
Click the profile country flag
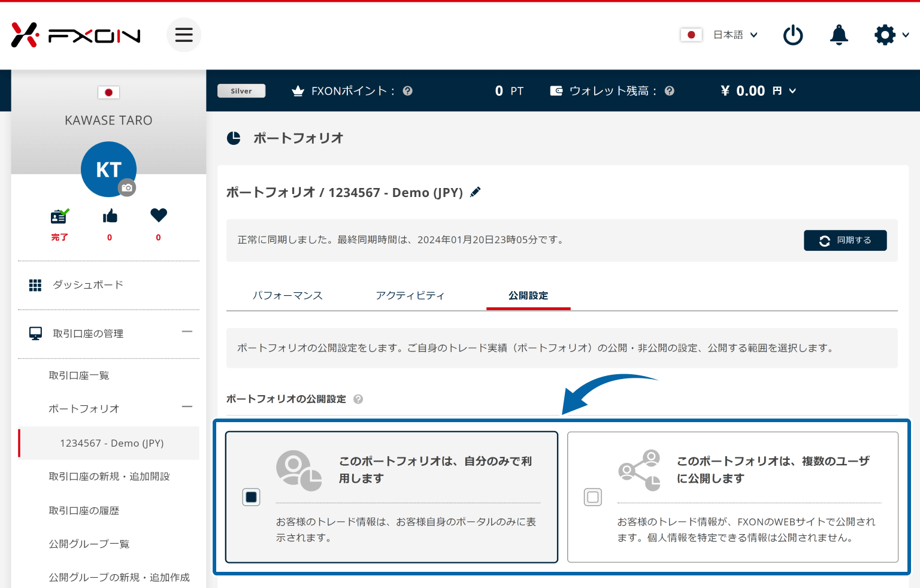(x=108, y=92)
